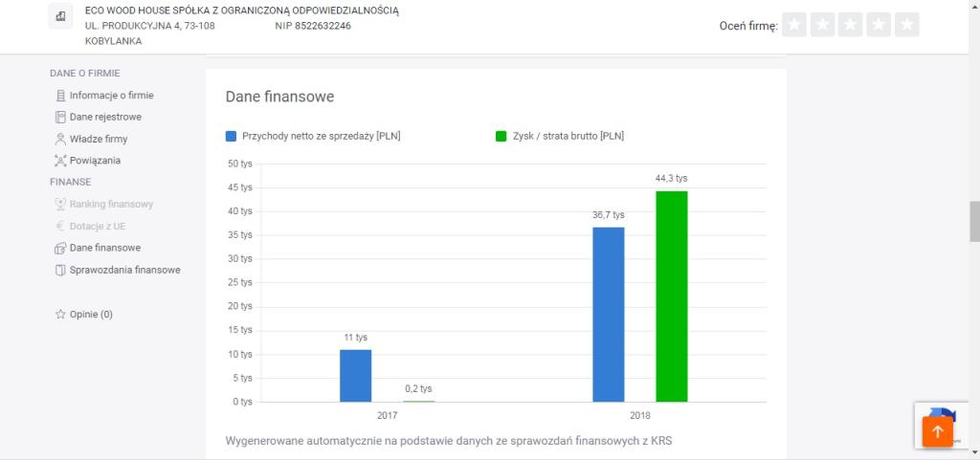Open Ranking finansowy sidebar item
Screen dimensions: 980x460
[111, 204]
